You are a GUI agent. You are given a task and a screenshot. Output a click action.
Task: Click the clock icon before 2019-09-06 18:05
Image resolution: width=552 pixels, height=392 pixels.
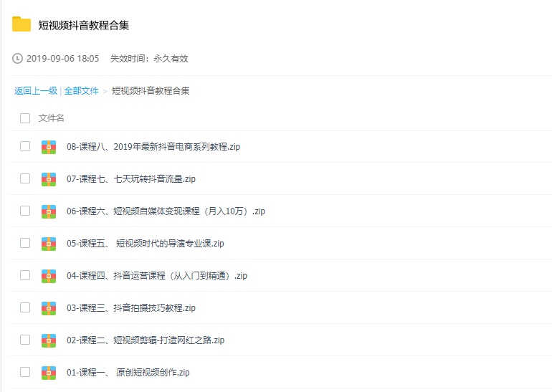17,59
